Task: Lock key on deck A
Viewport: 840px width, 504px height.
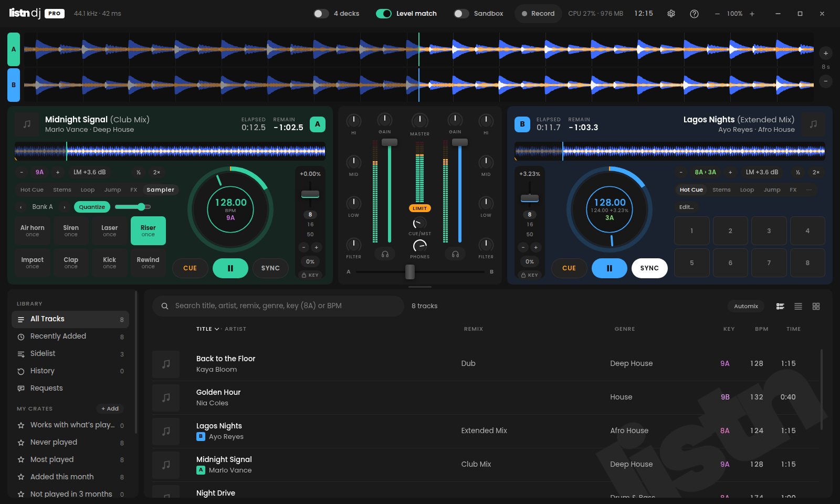Action: [x=310, y=275]
